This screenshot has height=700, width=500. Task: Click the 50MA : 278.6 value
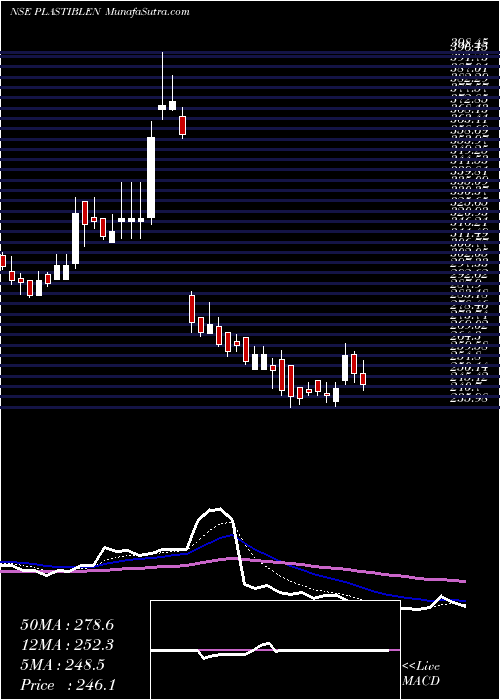67,625
